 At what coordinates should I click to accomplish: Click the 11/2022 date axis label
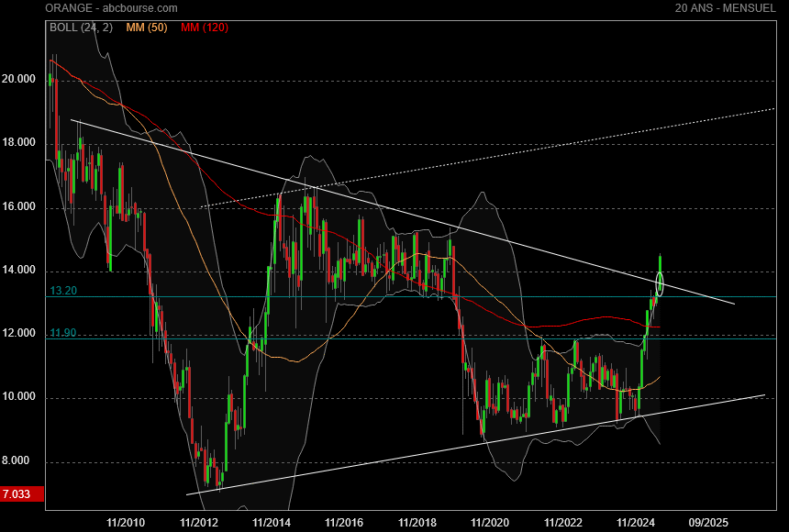(563, 523)
